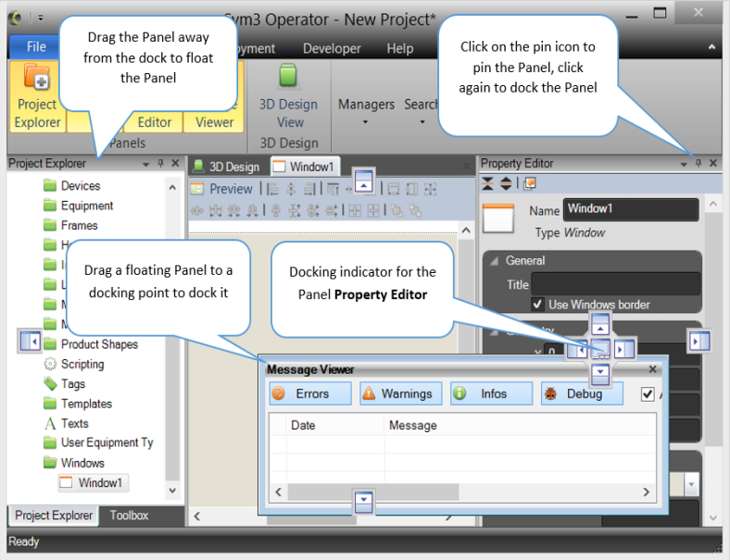Click Message Viewer scrollbar right arrow
Viewport: 730px width, 560px height.
click(646, 492)
